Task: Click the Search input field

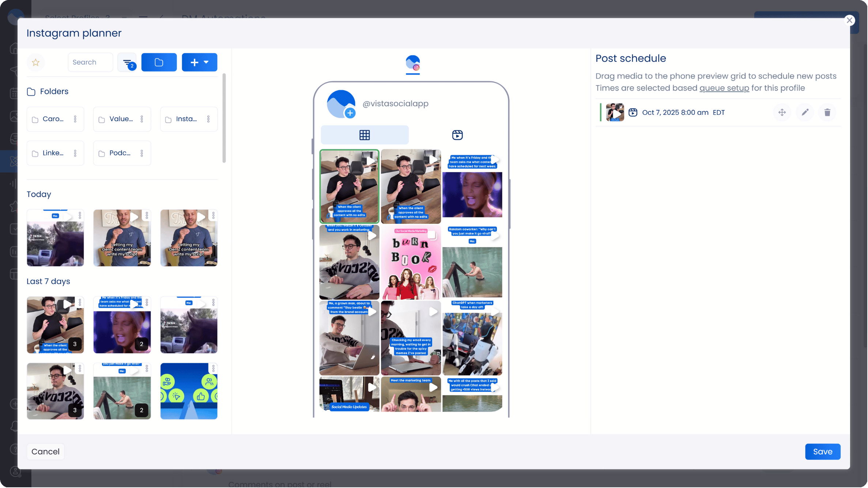Action: point(90,62)
